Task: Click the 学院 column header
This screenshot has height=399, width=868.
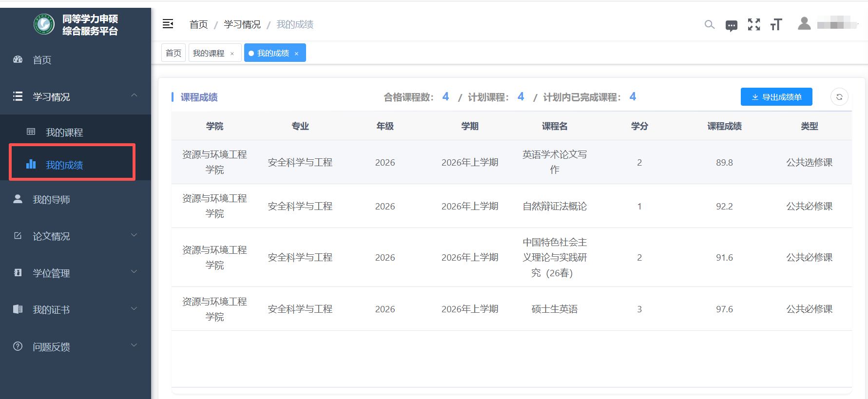Action: tap(214, 126)
